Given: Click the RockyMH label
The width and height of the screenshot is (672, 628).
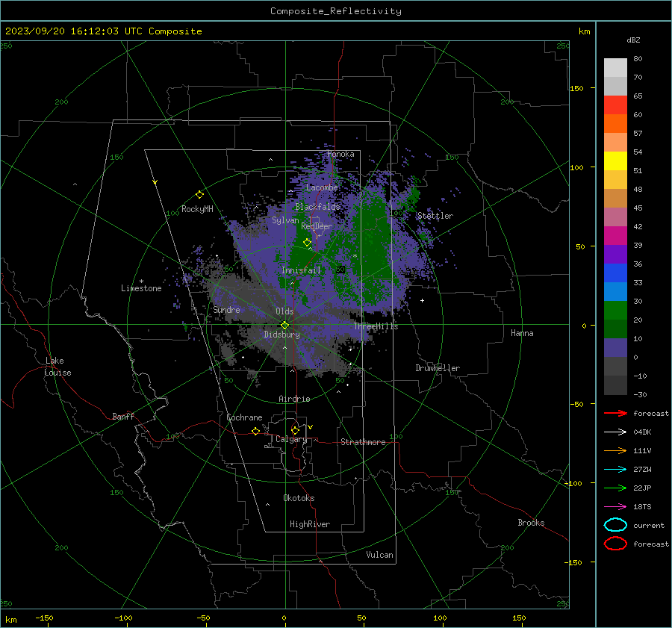Looking at the screenshot, I should point(197,209).
